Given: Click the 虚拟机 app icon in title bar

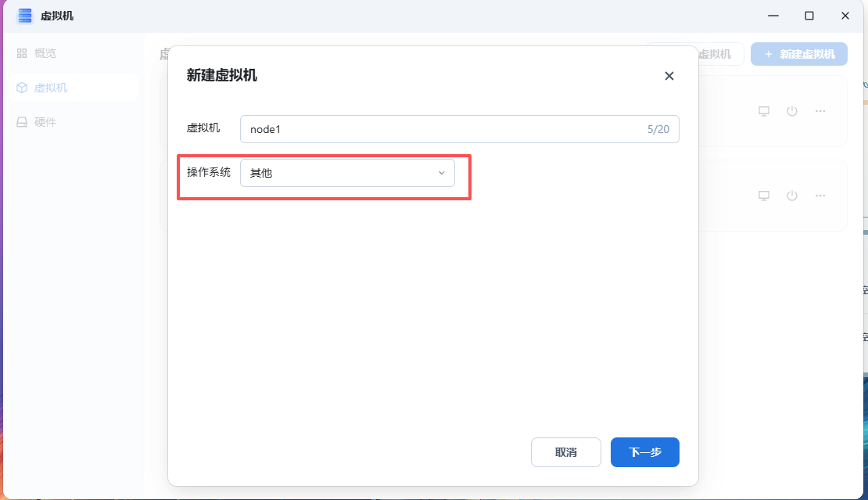Looking at the screenshot, I should tap(25, 16).
